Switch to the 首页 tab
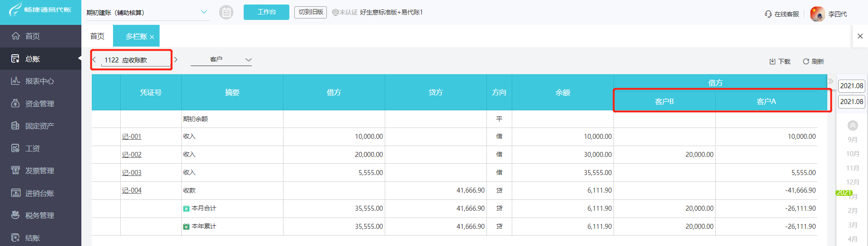 point(97,36)
